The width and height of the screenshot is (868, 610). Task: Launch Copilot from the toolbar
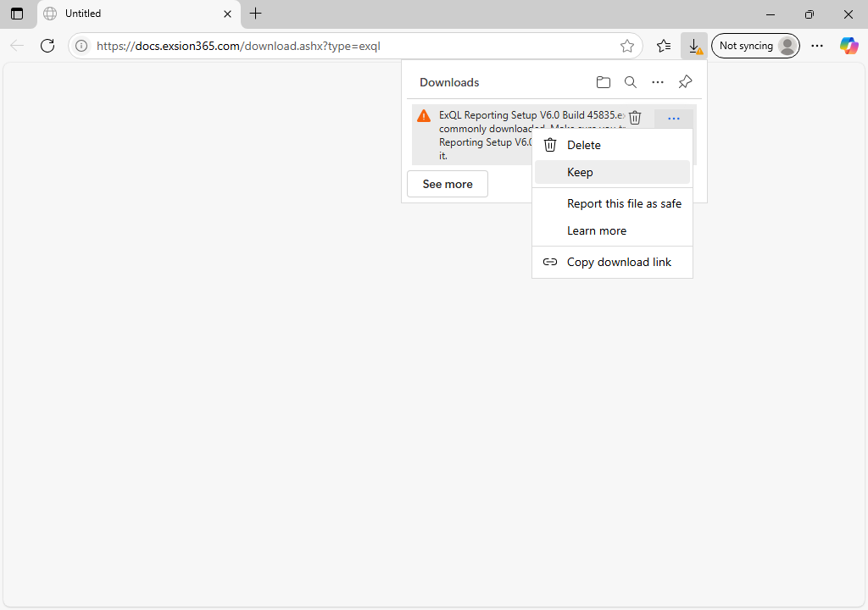pos(849,46)
